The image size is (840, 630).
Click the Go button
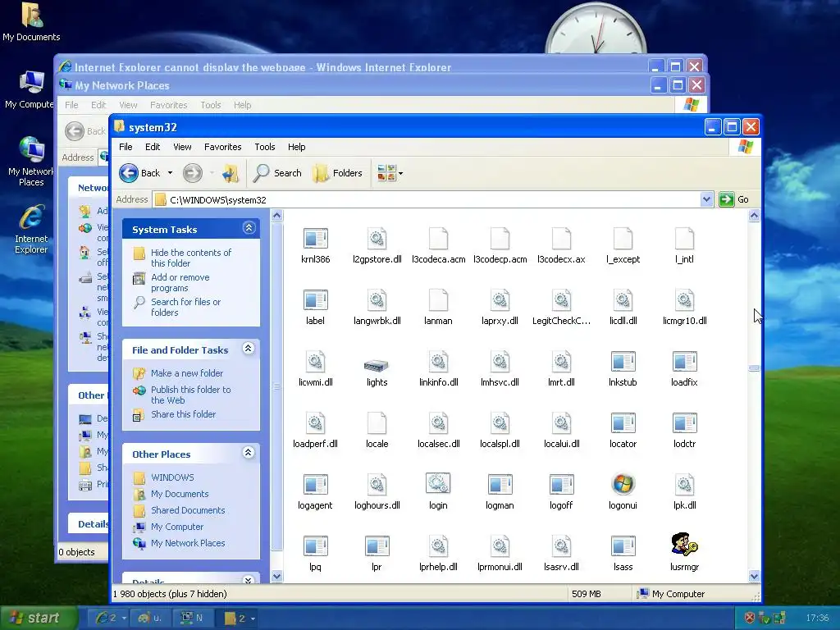[x=734, y=199]
